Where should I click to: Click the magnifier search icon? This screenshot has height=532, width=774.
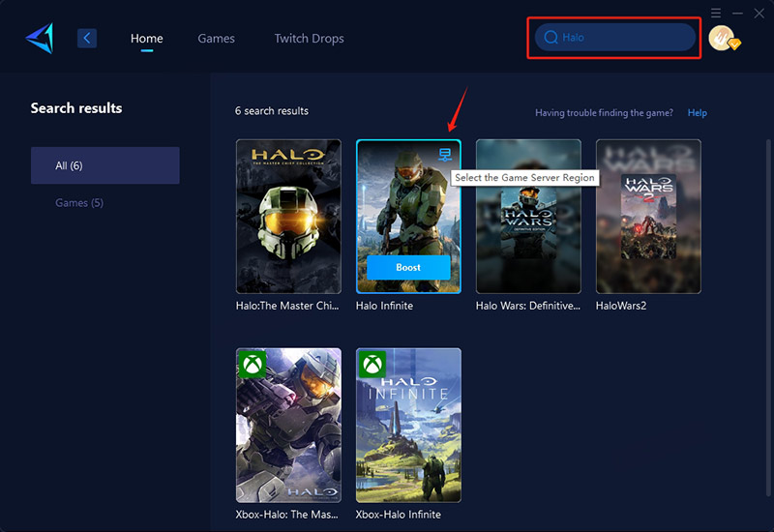pyautogui.click(x=551, y=37)
